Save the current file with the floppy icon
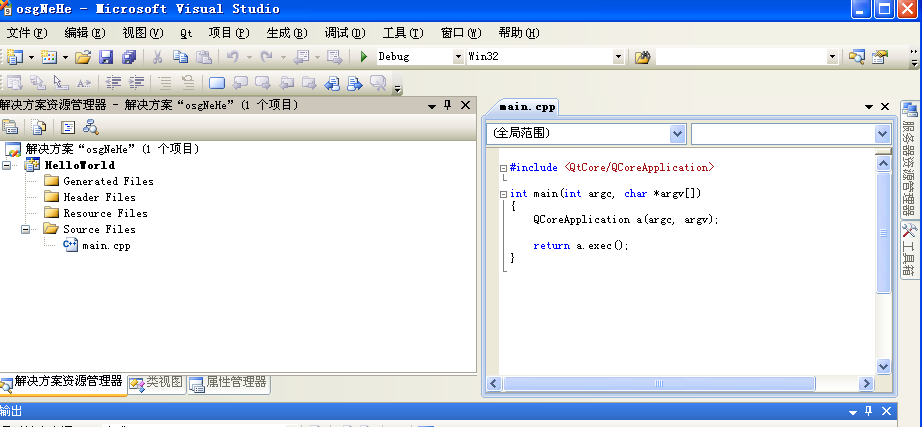This screenshot has width=922, height=427. (106, 57)
